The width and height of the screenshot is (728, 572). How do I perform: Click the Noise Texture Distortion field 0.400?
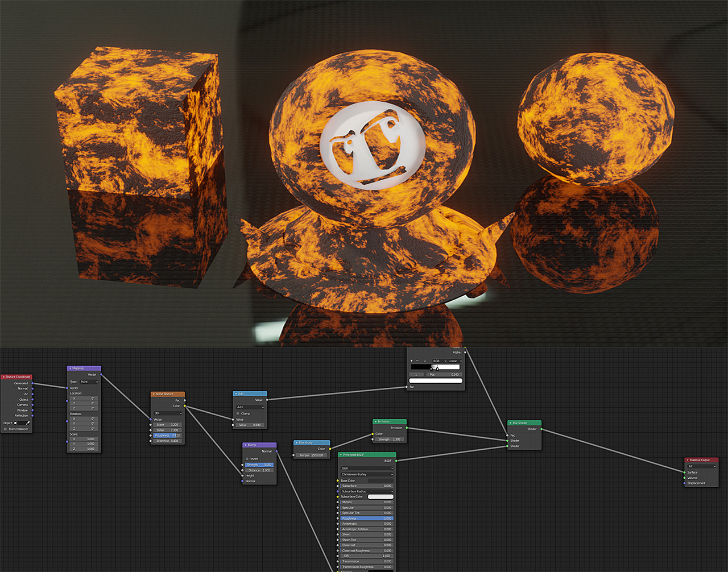[168, 441]
